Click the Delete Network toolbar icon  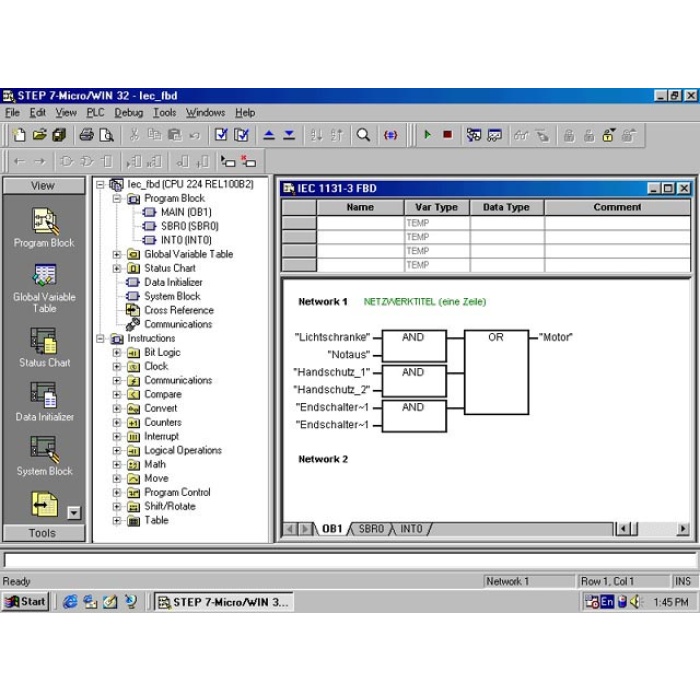click(x=248, y=161)
